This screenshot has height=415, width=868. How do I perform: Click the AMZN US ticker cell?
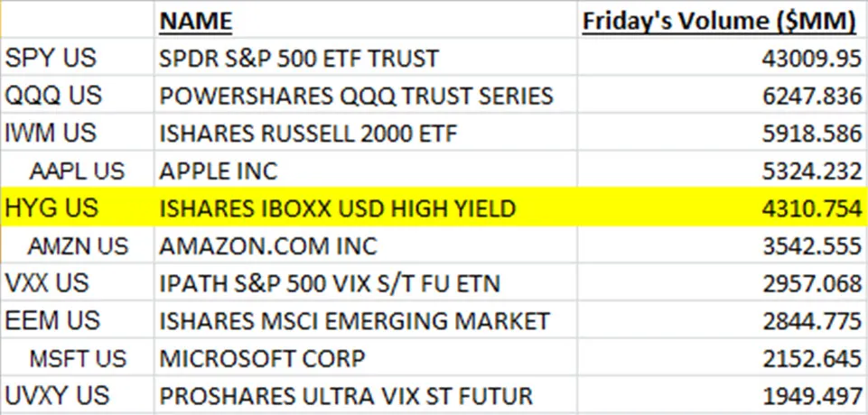78,245
